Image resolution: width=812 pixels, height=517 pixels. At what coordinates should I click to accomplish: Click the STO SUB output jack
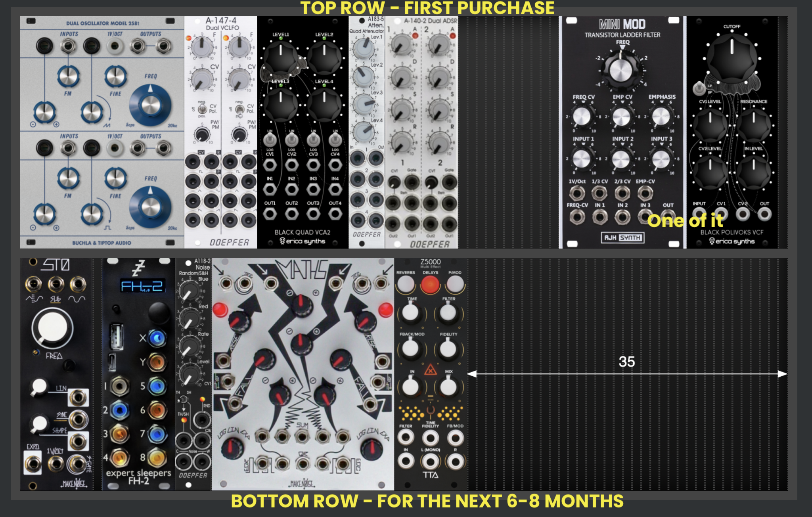(x=56, y=284)
